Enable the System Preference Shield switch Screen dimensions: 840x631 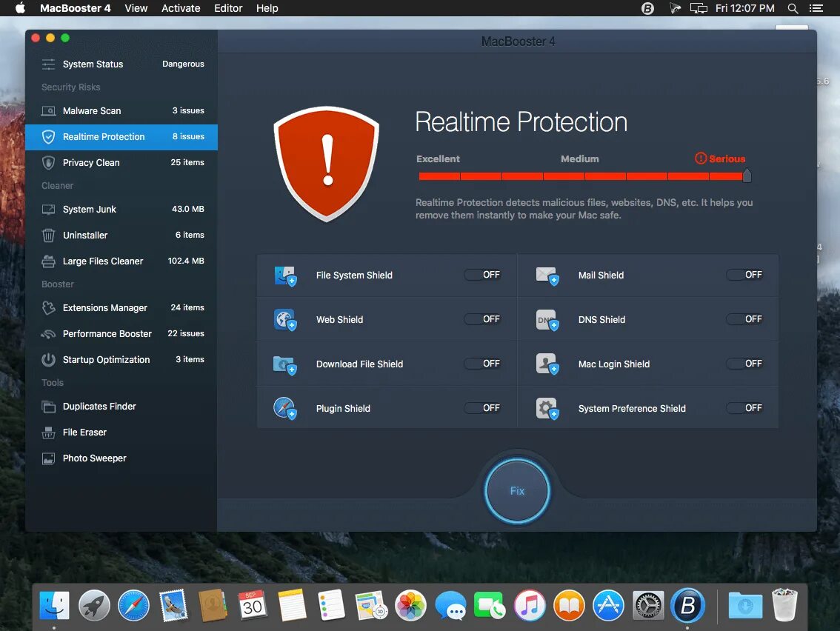744,408
